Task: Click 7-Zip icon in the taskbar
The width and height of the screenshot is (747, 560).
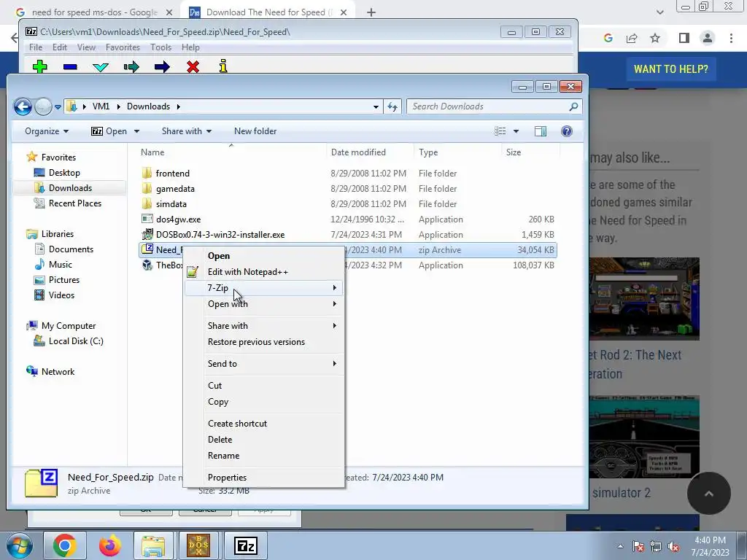Action: 246,545
